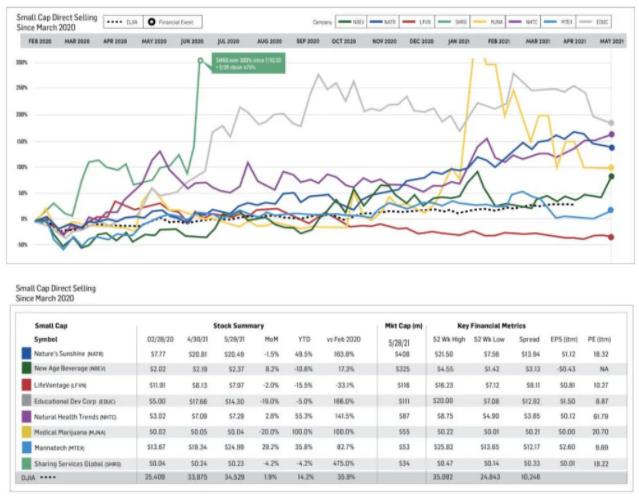639x497 pixels.
Task: Click the gray EDUC line end point
Action: 611,123
